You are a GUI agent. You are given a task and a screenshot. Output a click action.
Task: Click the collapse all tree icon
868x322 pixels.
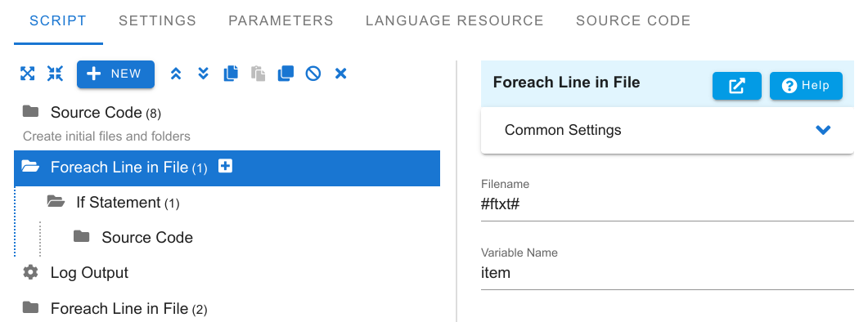click(55, 74)
